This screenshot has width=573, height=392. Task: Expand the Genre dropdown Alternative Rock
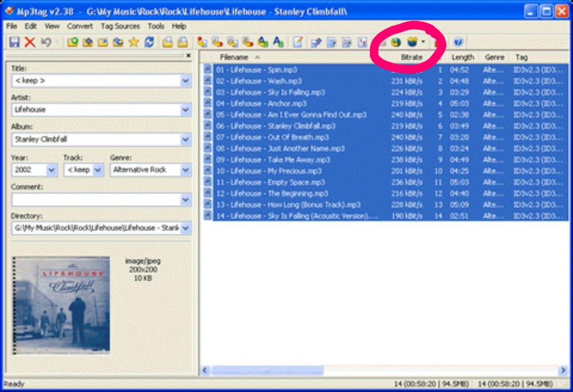click(x=185, y=170)
